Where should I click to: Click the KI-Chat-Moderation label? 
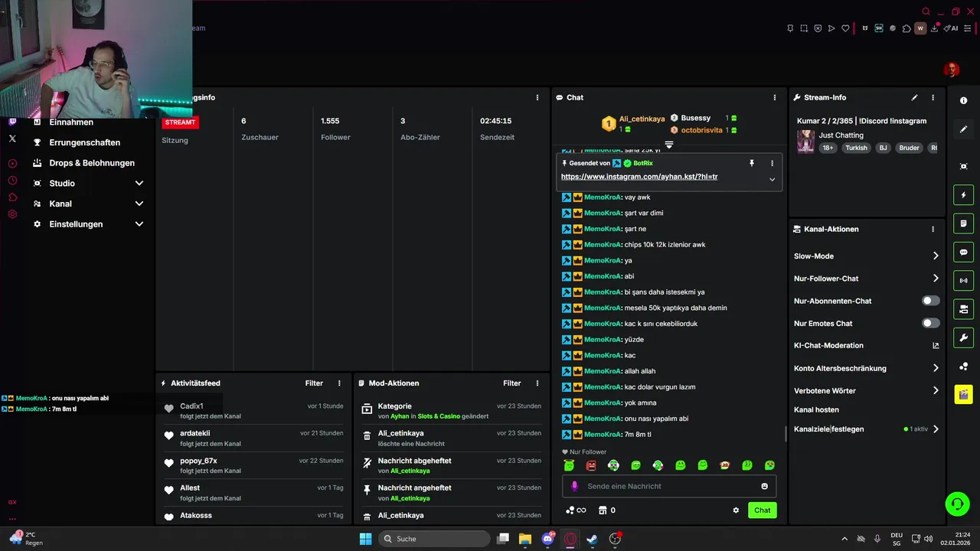828,346
